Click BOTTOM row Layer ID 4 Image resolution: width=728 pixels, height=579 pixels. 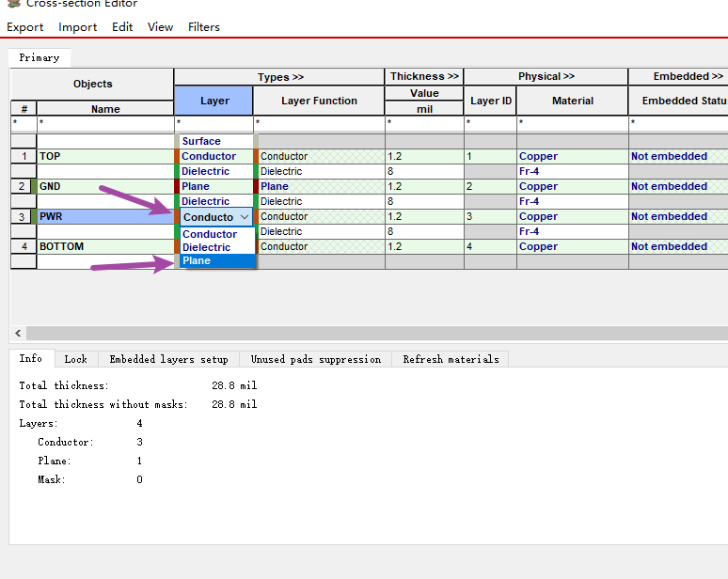(x=490, y=247)
